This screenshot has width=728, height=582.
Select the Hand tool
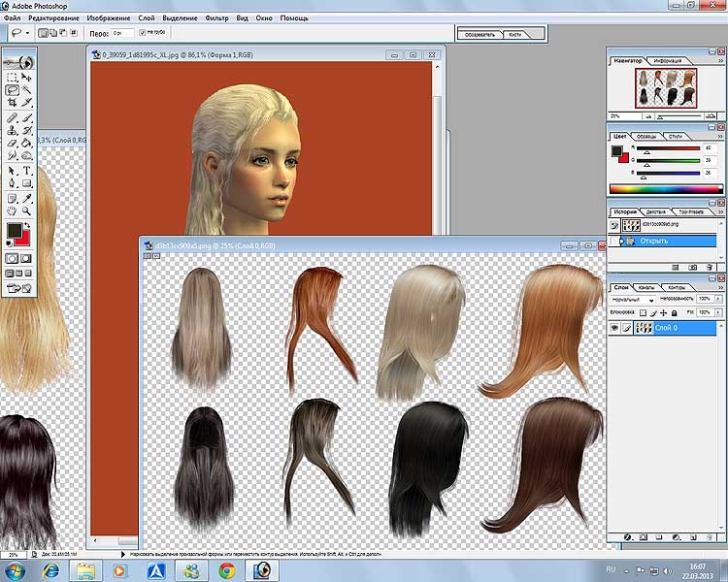click(x=12, y=210)
